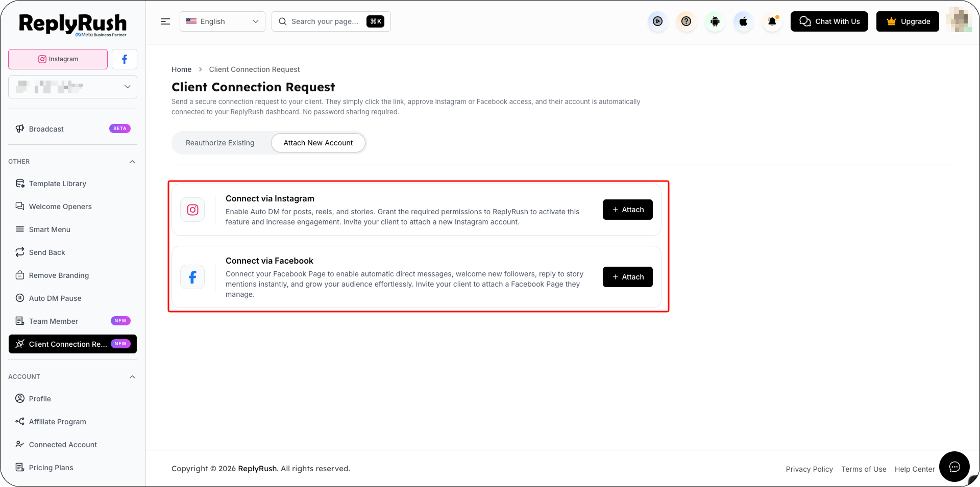Open the help question mark icon
The width and height of the screenshot is (980, 487).
click(686, 21)
